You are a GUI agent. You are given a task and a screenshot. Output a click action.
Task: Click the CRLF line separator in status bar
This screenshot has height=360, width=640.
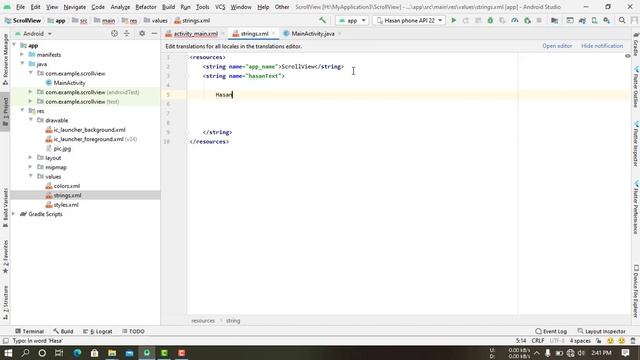(x=538, y=340)
